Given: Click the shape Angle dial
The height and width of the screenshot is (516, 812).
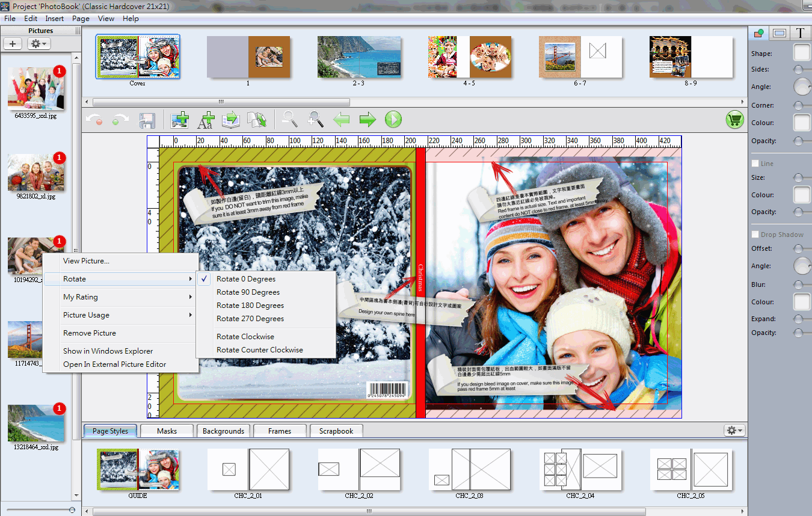Looking at the screenshot, I should tap(802, 87).
